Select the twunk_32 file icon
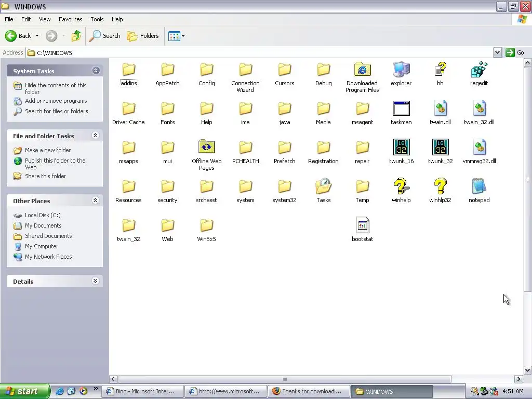This screenshot has height=399, width=532. click(440, 147)
